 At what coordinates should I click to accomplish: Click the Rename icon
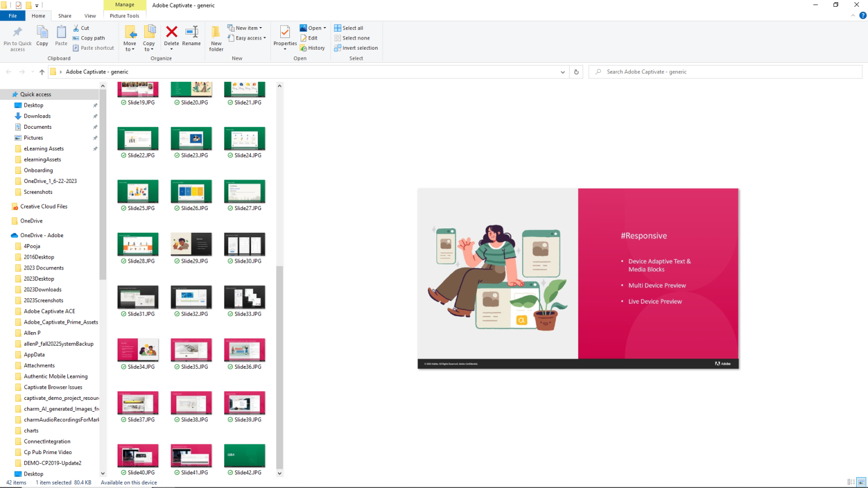click(x=192, y=34)
